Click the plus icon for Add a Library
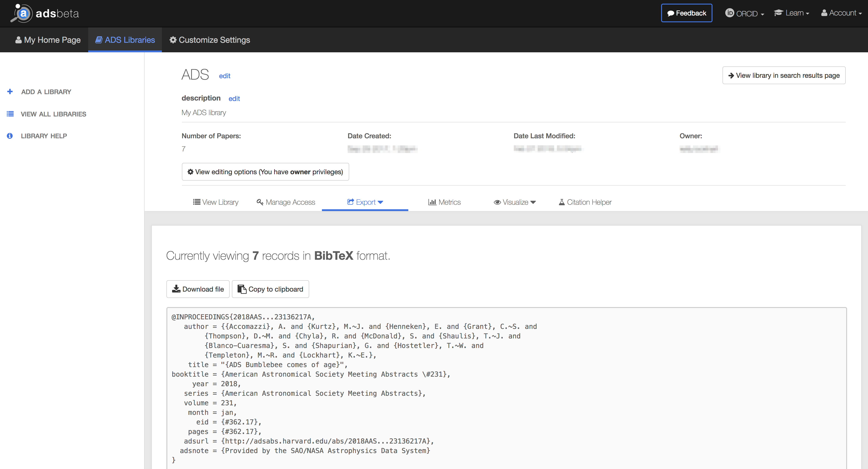 [x=10, y=91]
